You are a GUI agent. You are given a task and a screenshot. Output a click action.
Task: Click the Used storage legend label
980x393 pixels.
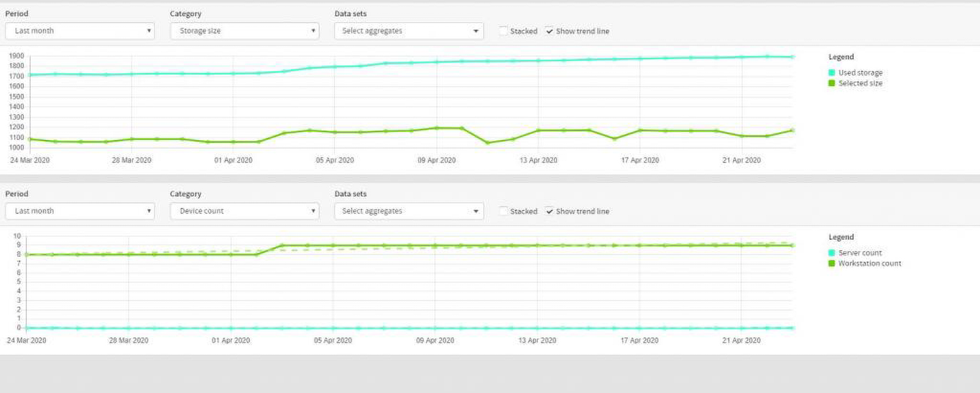click(x=860, y=72)
